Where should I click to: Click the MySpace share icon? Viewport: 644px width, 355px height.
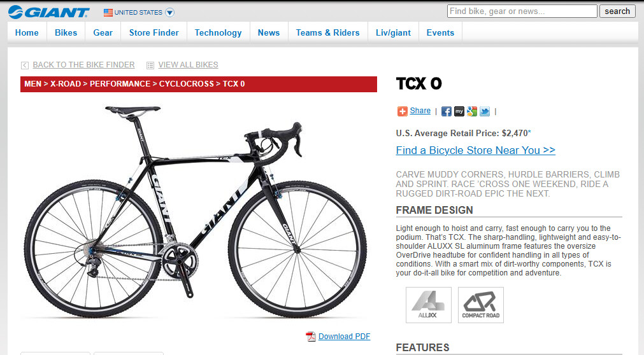click(x=459, y=111)
